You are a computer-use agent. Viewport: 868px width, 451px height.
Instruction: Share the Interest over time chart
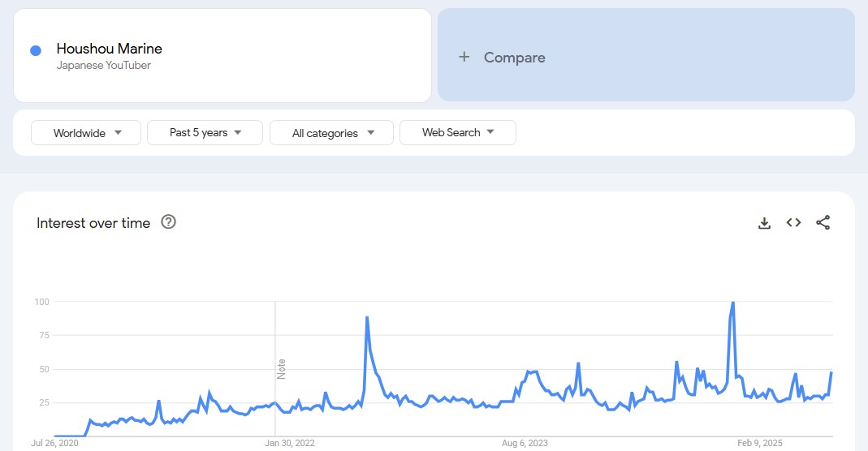click(823, 223)
